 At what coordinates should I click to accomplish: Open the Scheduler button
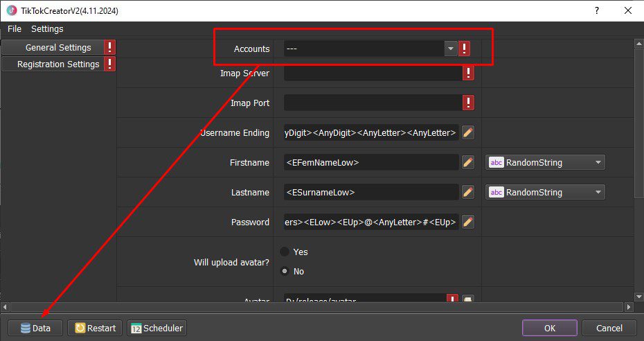(x=157, y=328)
